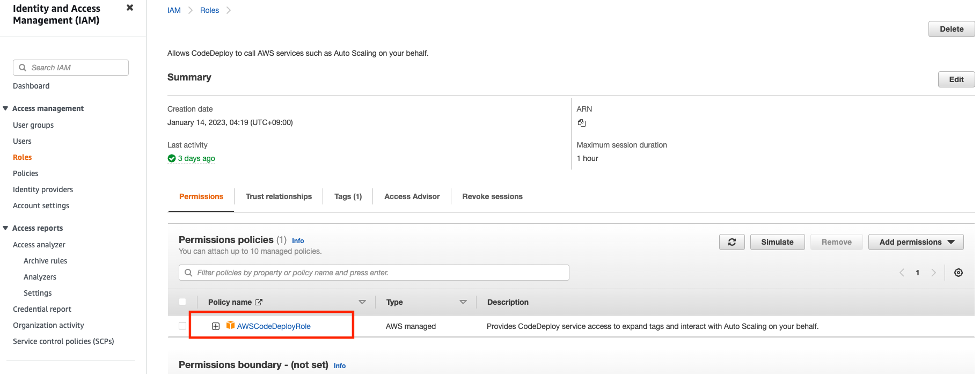Edit the role summary
This screenshot has width=980, height=374.
coord(956,79)
